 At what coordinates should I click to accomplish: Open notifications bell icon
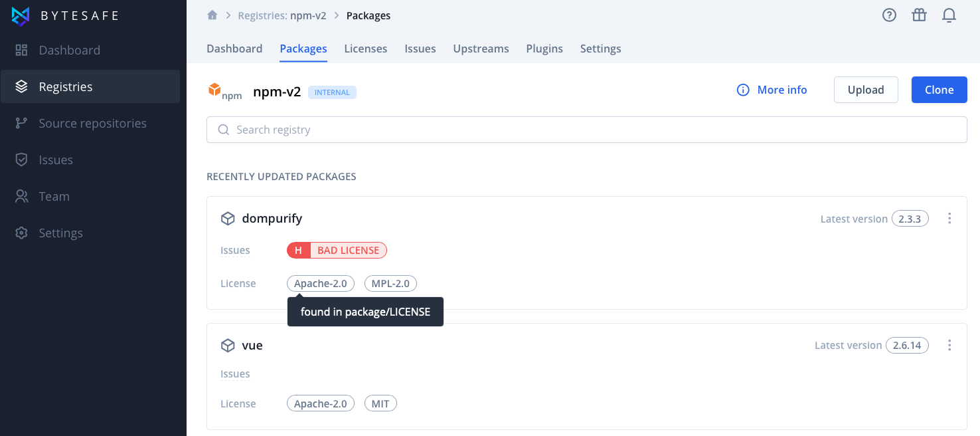pos(949,15)
